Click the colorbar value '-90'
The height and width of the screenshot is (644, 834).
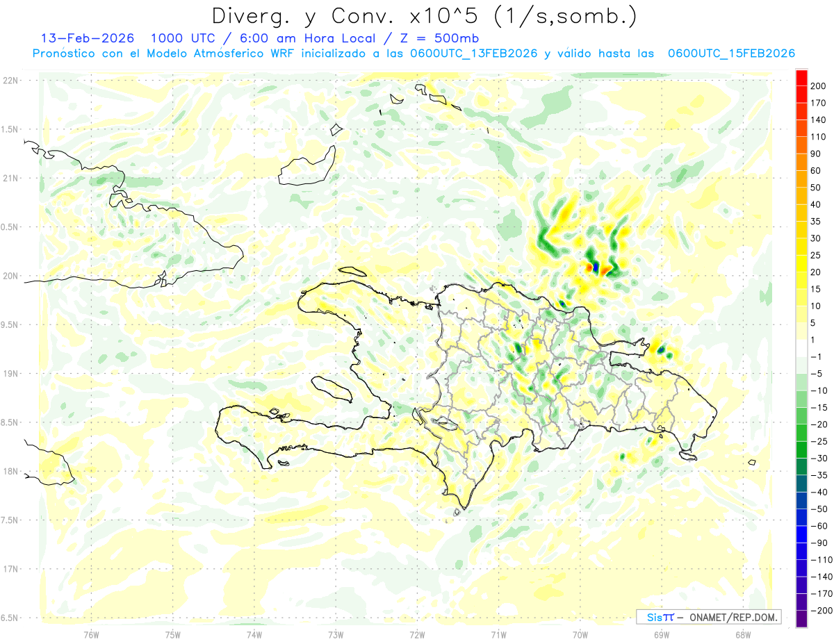click(x=819, y=543)
